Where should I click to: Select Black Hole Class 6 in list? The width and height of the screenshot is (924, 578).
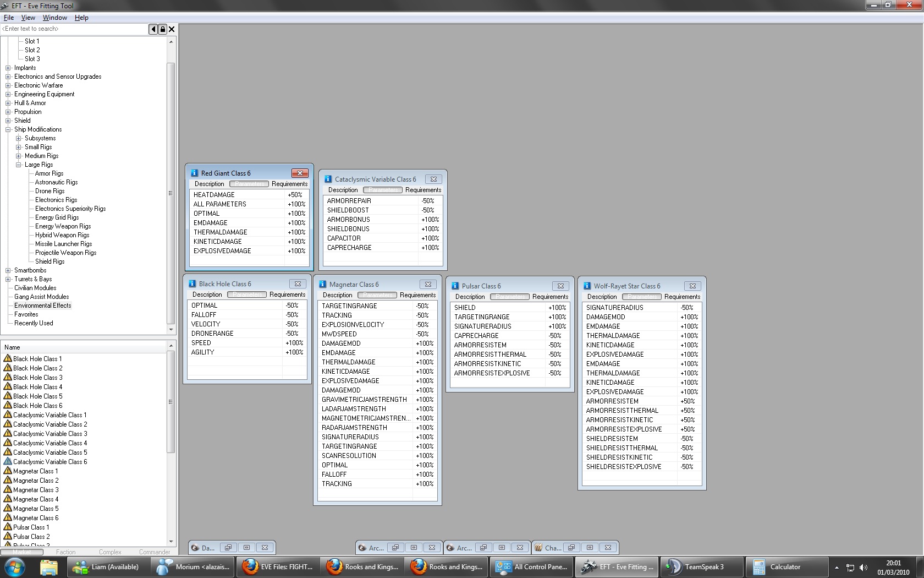click(x=38, y=405)
